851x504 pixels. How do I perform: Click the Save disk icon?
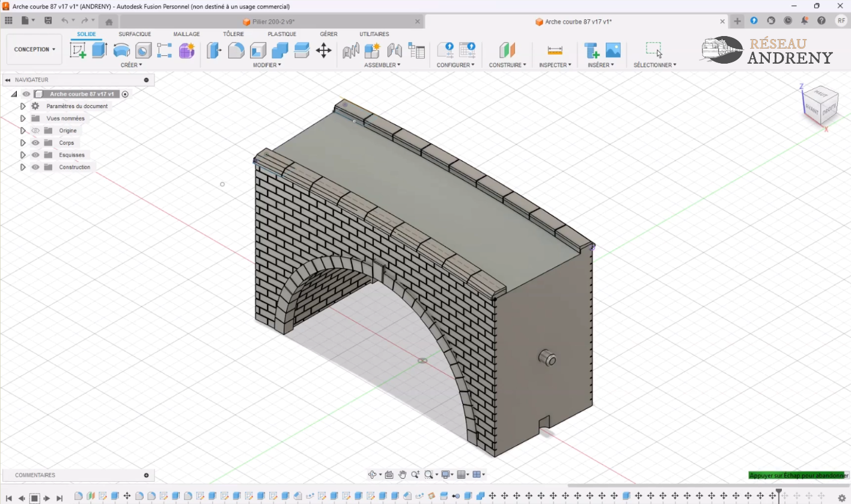click(48, 20)
